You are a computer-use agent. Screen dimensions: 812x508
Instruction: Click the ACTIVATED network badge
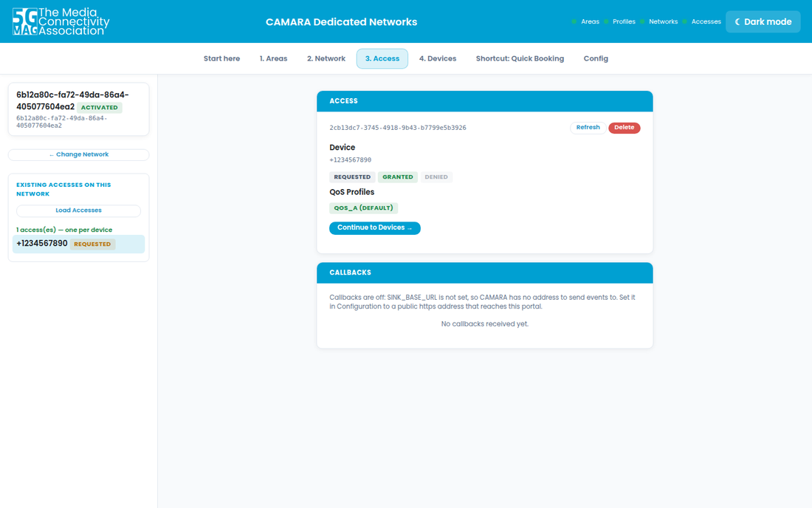pyautogui.click(x=100, y=108)
